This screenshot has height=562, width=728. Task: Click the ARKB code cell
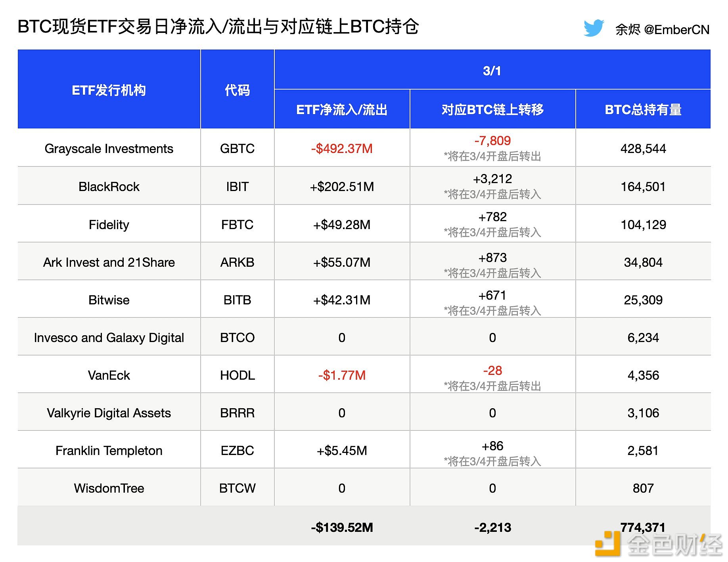[x=237, y=262]
